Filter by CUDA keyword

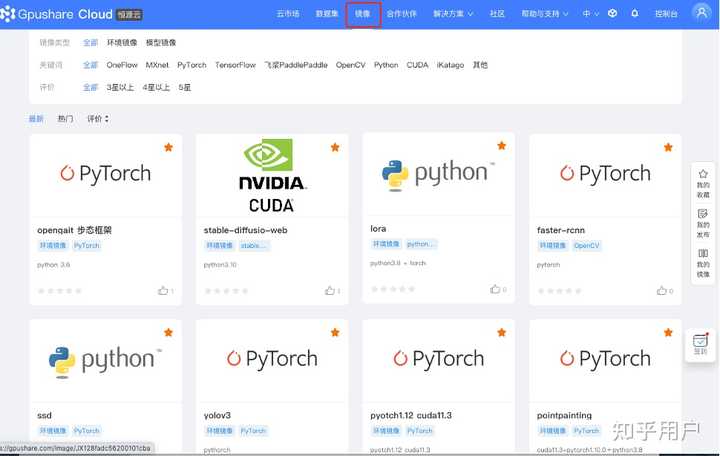[417, 65]
